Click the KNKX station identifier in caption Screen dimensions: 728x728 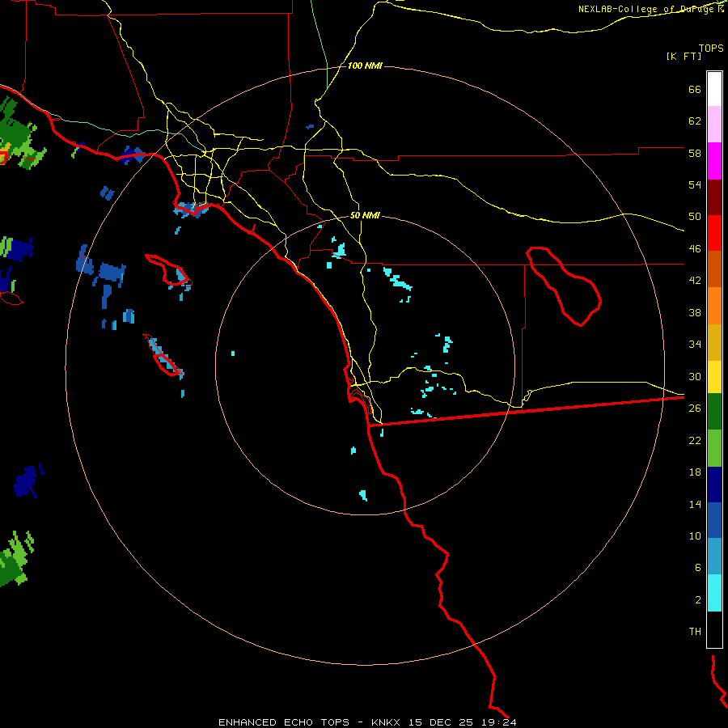tap(385, 722)
